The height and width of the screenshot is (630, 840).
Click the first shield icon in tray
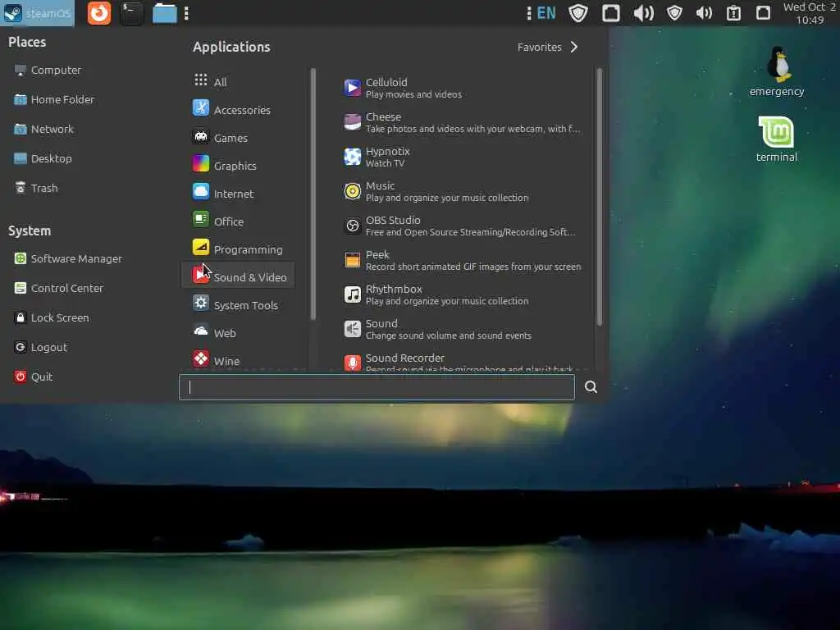pos(578,13)
